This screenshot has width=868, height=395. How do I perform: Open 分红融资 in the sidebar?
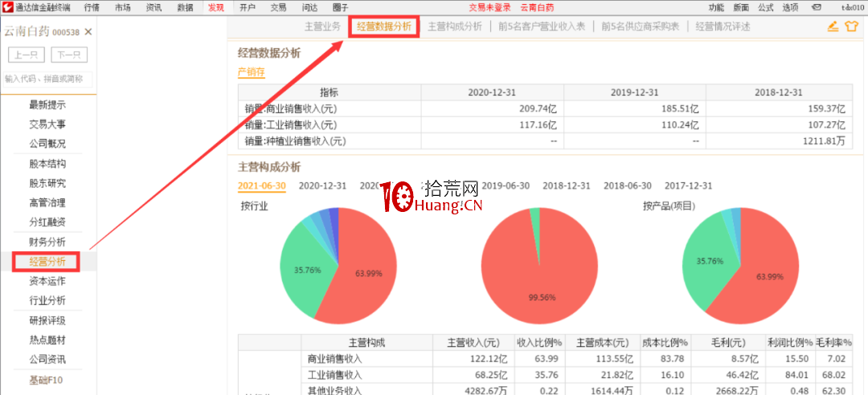[x=47, y=222]
